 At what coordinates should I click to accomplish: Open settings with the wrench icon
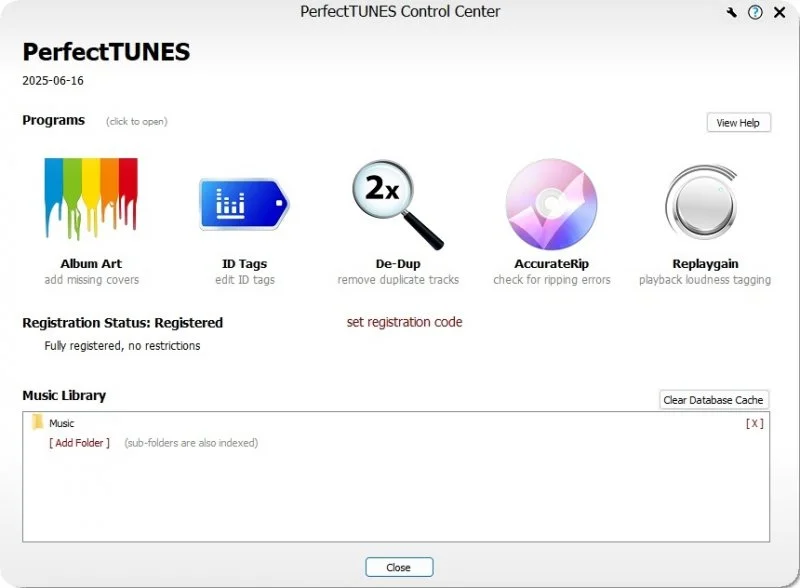point(731,12)
